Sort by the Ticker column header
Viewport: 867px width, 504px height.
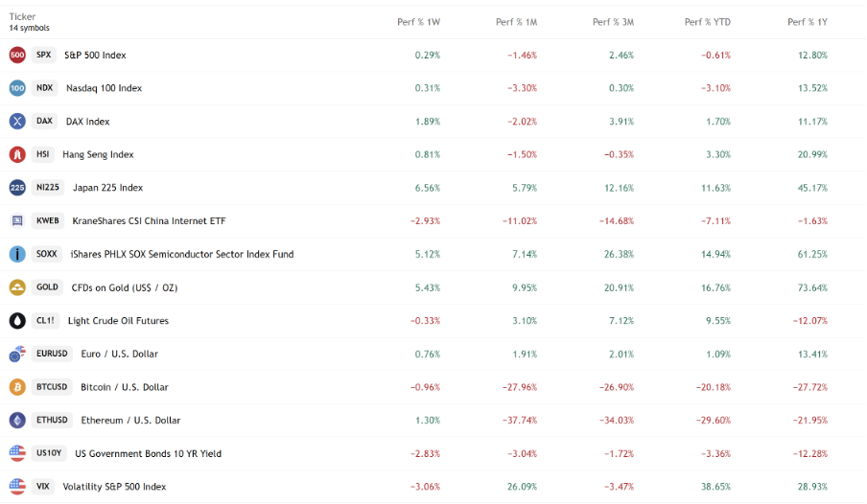click(22, 16)
